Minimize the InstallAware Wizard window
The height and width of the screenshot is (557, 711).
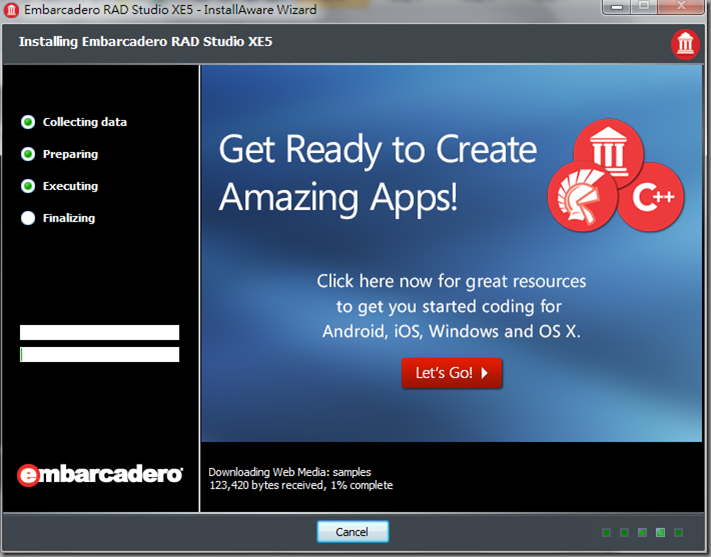(617, 6)
